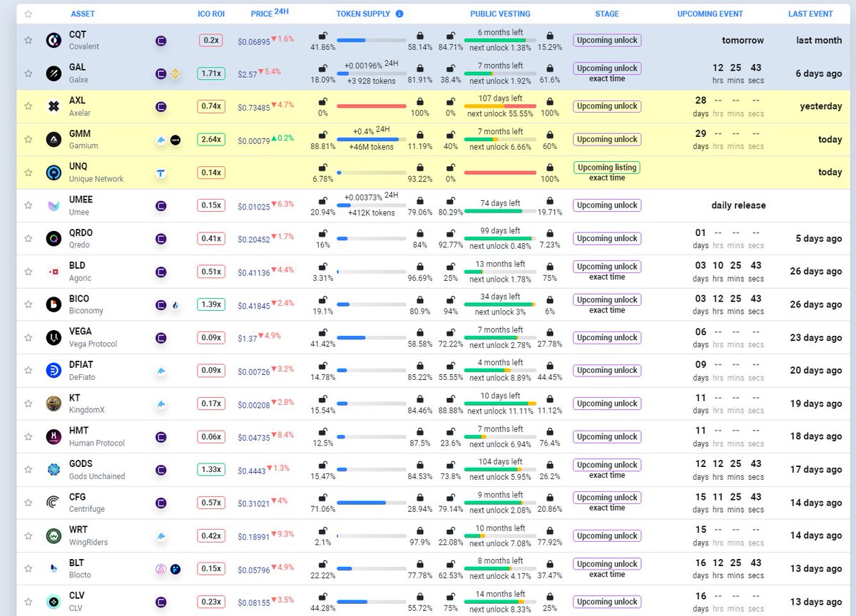Sort by the TOKEN SUPPLY column header

pos(363,14)
